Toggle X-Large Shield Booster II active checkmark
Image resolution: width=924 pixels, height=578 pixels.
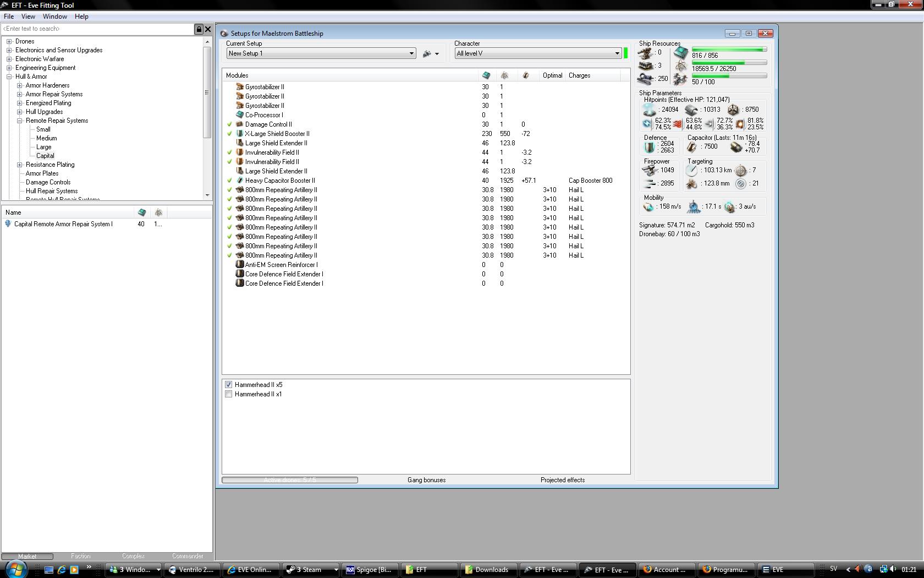(230, 134)
